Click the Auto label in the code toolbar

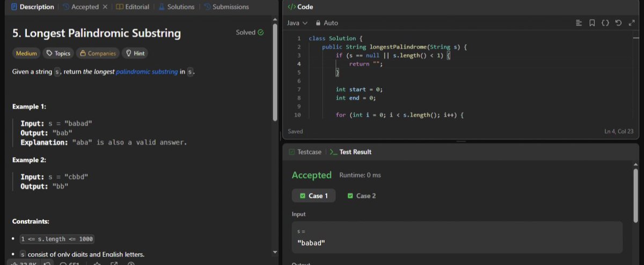331,23
